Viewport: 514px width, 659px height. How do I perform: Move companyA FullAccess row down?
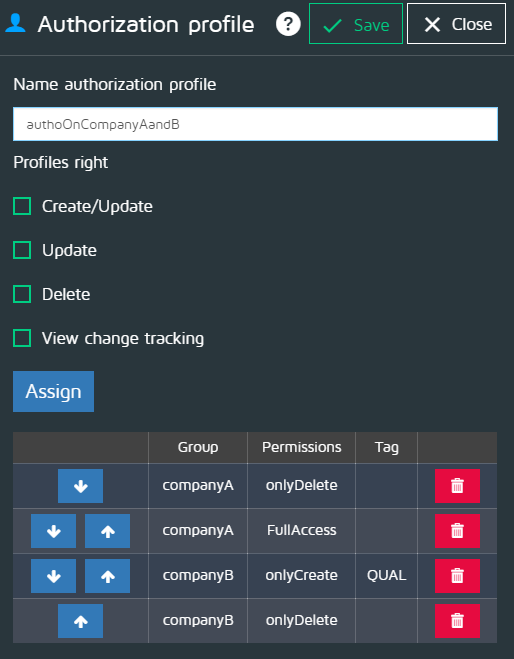point(53,531)
